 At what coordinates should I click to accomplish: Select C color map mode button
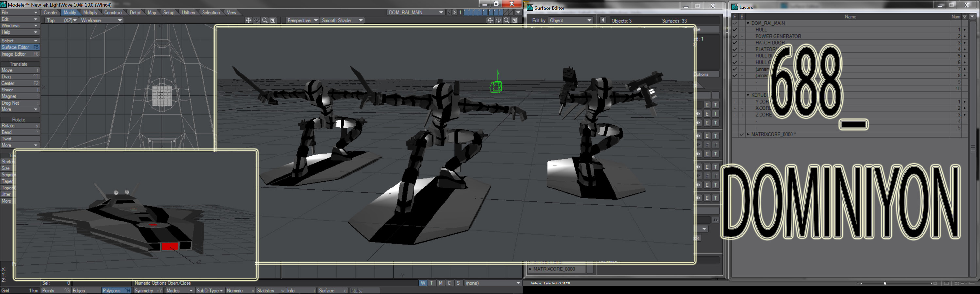[x=449, y=283]
